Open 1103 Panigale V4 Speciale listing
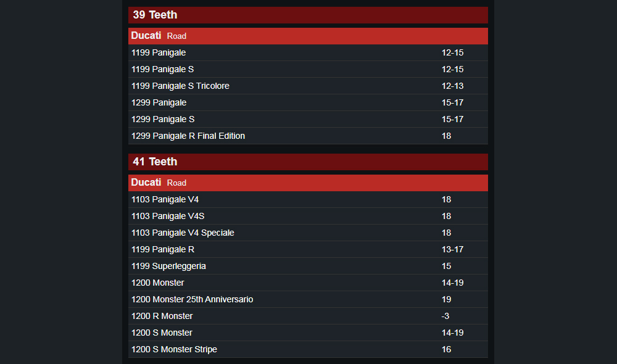This screenshot has width=617, height=364. [x=308, y=233]
